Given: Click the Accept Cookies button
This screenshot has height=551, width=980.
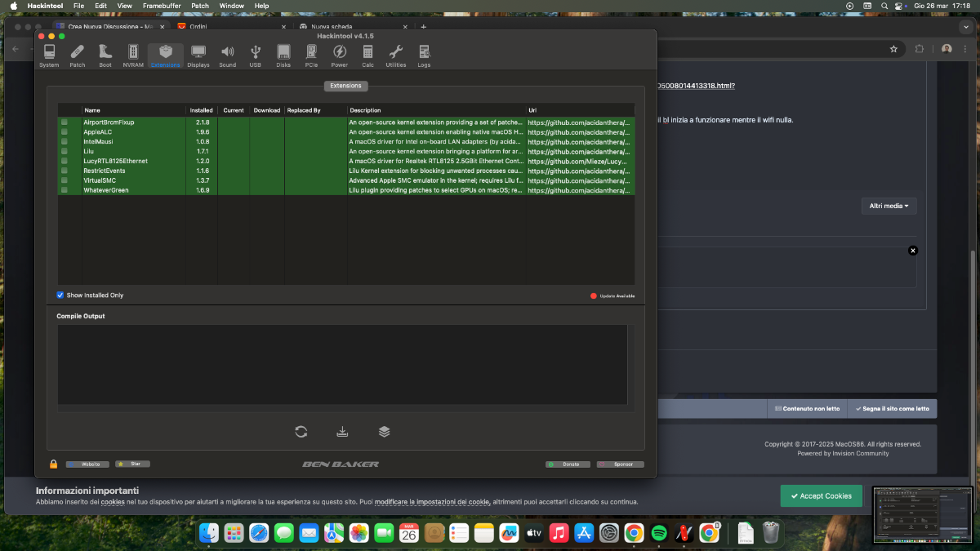Looking at the screenshot, I should tap(821, 495).
